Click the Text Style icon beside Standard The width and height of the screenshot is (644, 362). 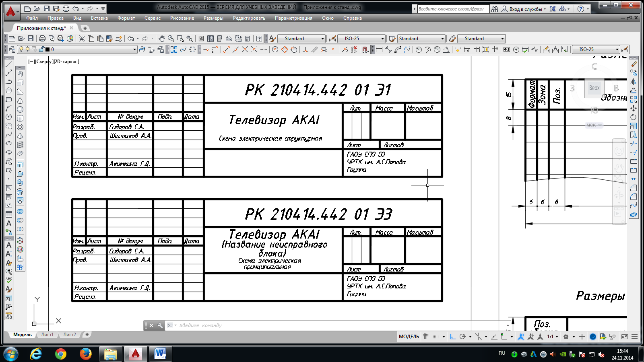[272, 39]
